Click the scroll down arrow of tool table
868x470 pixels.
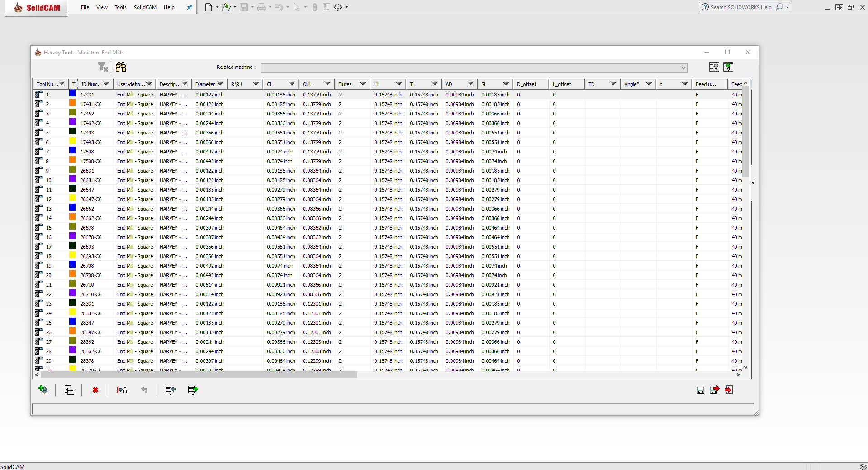click(746, 367)
